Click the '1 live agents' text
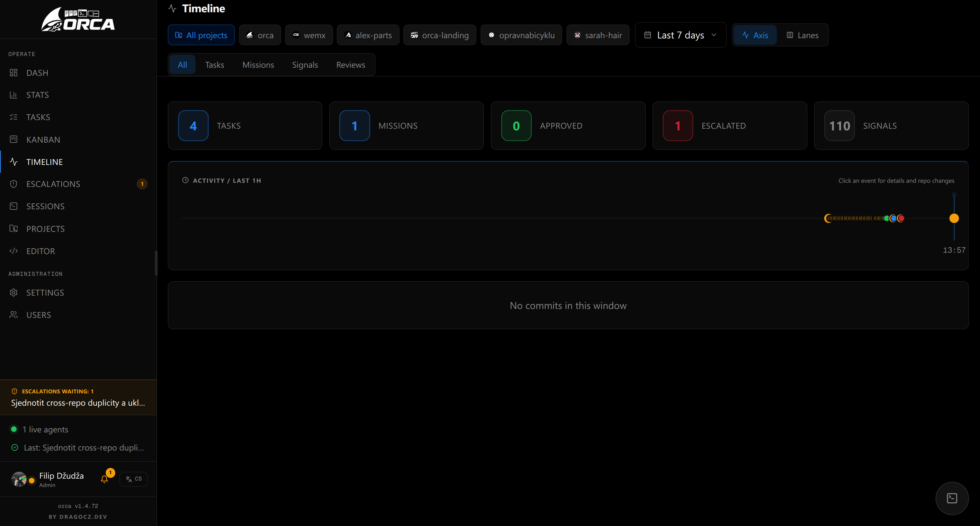This screenshot has width=980, height=526. [45, 429]
